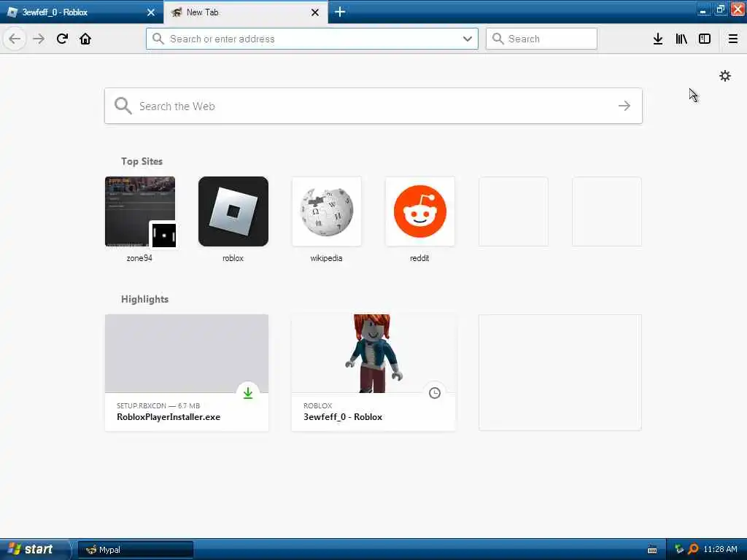Image resolution: width=747 pixels, height=560 pixels.
Task: Open the zone94 top site
Action: 139,211
